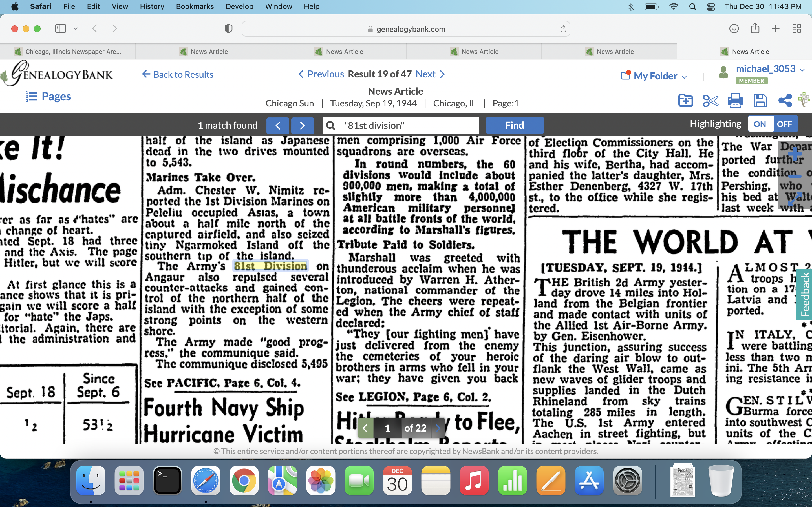This screenshot has height=507, width=812.
Task: Go to next page in page navigator
Action: 438,428
